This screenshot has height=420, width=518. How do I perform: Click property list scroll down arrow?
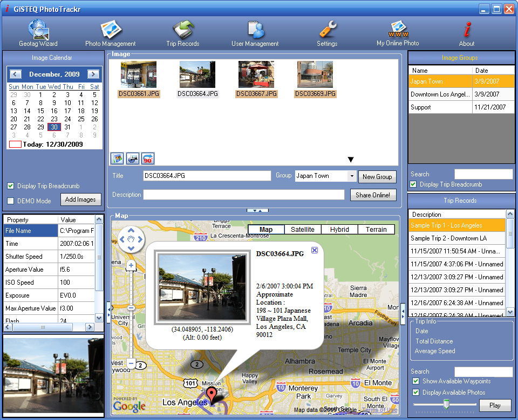click(99, 318)
